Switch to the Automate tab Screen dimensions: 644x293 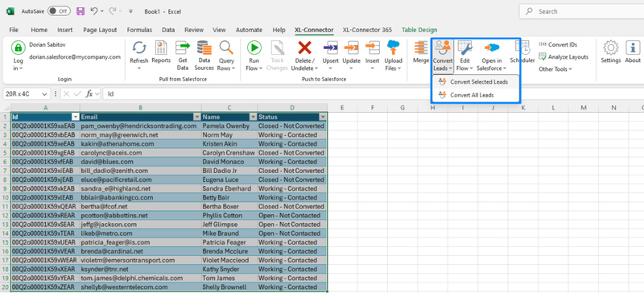249,30
